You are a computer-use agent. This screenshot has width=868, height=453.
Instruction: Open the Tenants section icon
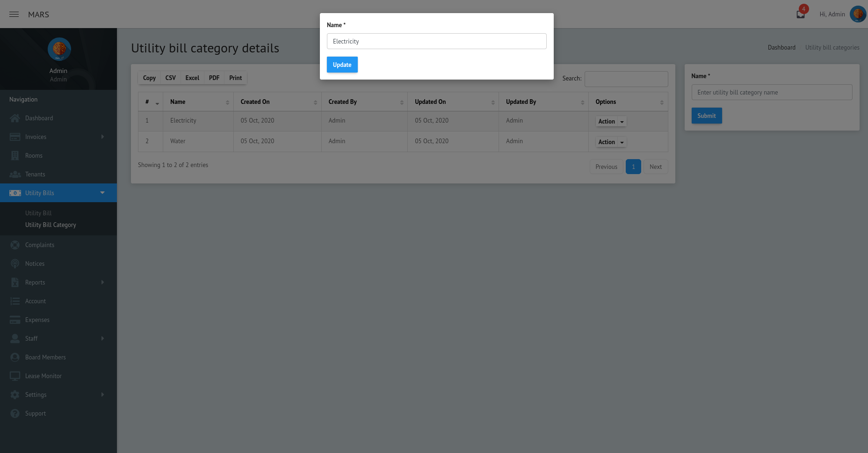(15, 174)
